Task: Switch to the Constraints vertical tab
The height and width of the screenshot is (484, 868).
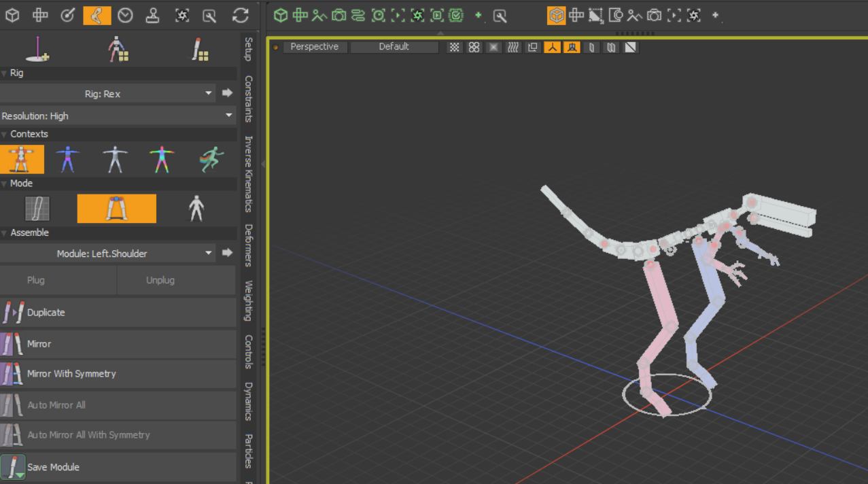Action: pos(248,99)
